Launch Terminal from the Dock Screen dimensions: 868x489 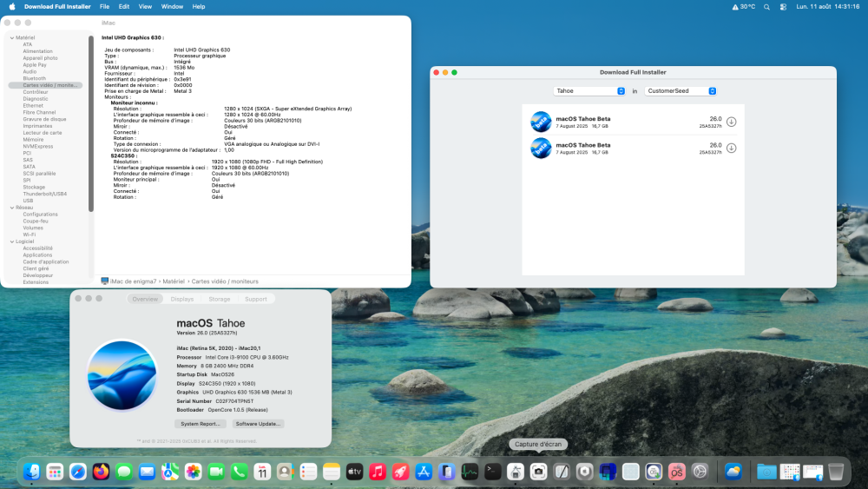(x=493, y=472)
